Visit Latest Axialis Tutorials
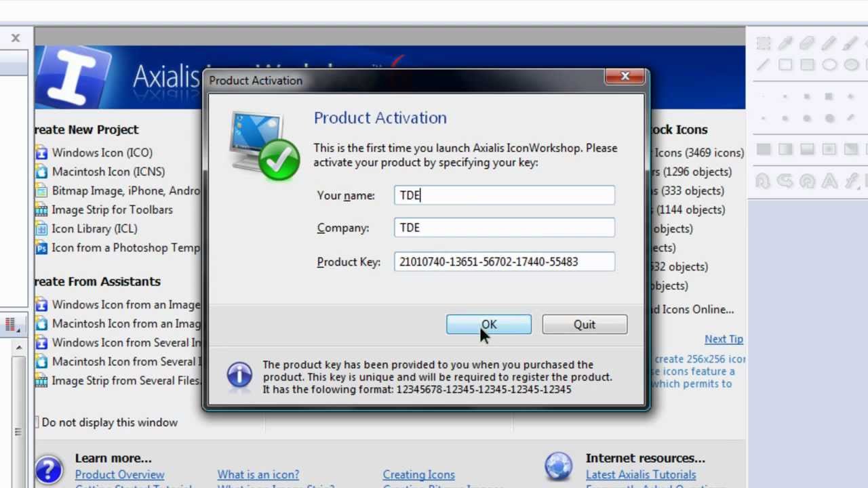Viewport: 868px width, 488px height. (640, 474)
